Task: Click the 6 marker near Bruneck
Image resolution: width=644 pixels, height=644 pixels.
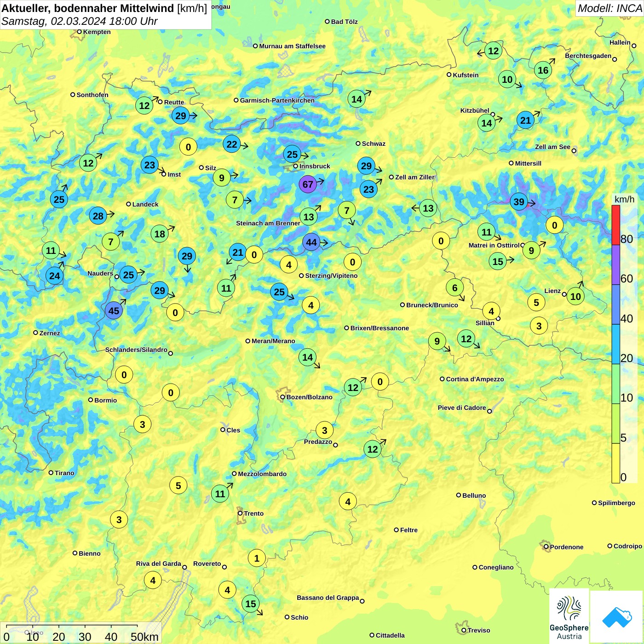Action: (x=454, y=288)
